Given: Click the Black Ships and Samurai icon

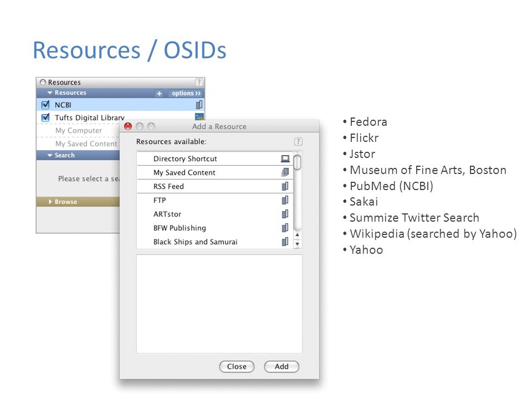Looking at the screenshot, I should [x=285, y=242].
